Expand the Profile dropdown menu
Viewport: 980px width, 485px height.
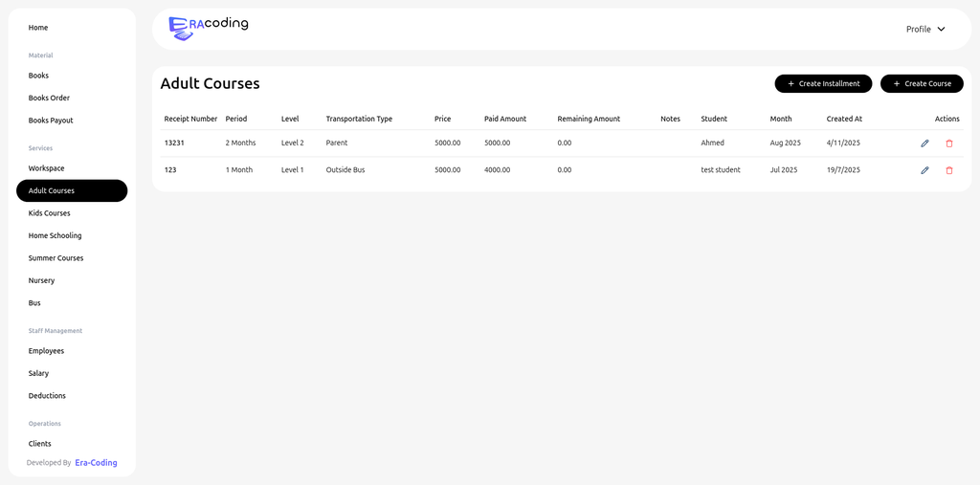[925, 29]
